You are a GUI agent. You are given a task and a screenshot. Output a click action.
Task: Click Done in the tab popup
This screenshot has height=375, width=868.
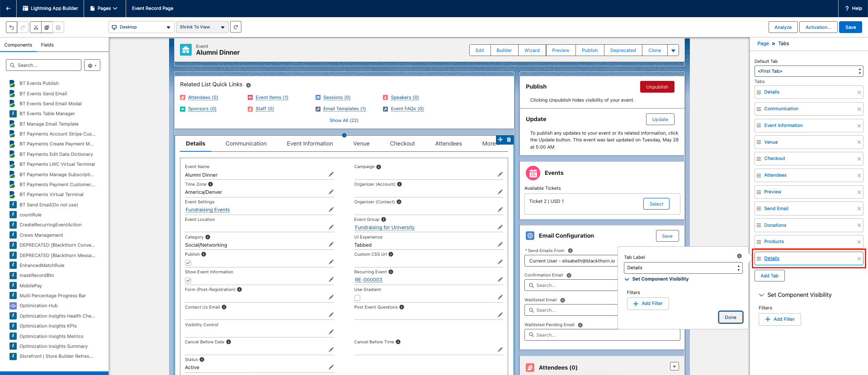pos(731,317)
